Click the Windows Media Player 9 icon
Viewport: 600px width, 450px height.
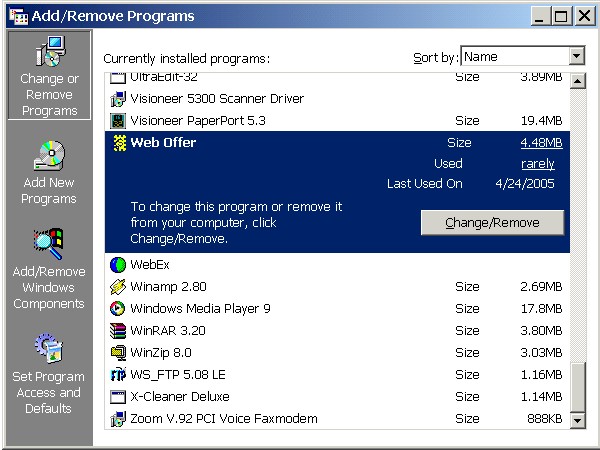[118, 309]
